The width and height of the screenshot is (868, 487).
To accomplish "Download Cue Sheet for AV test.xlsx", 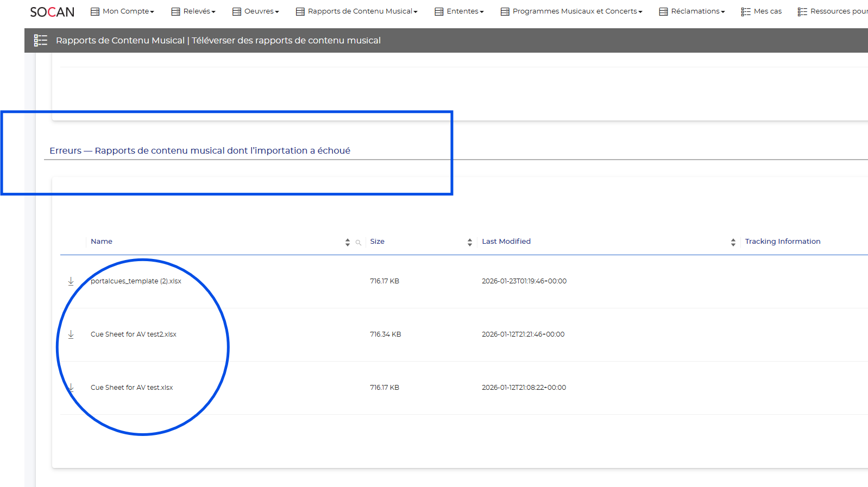I will coord(71,388).
